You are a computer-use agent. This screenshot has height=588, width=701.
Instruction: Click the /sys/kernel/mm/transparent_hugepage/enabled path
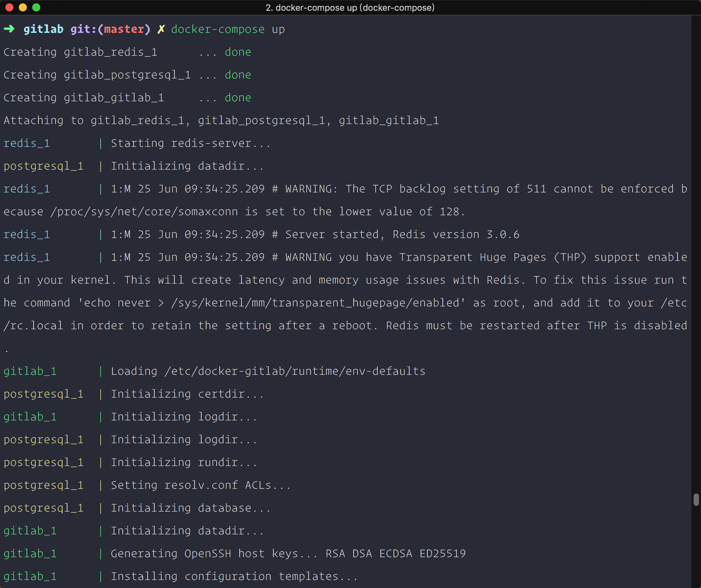tap(315, 303)
